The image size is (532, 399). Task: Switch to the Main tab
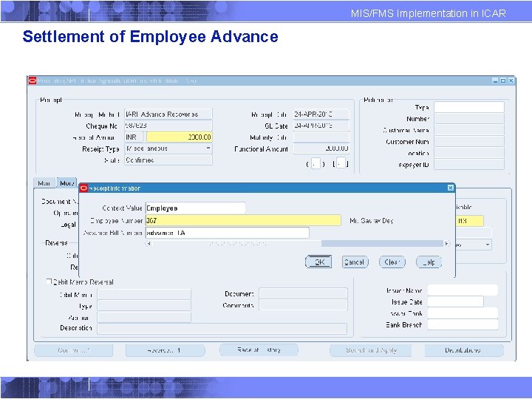coord(44,183)
